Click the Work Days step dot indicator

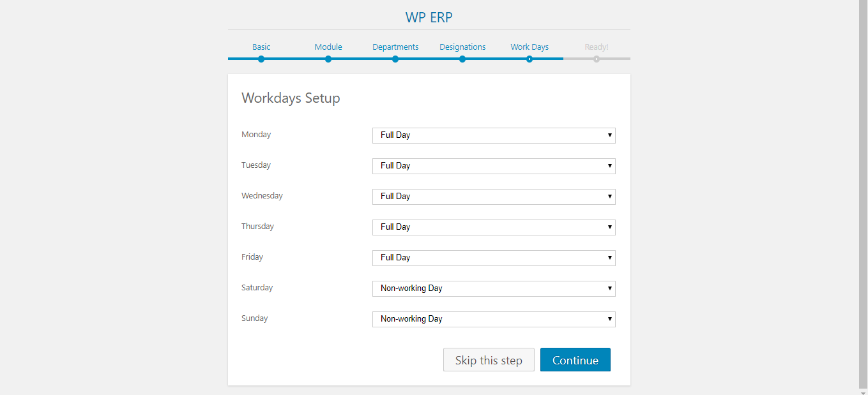coord(529,59)
